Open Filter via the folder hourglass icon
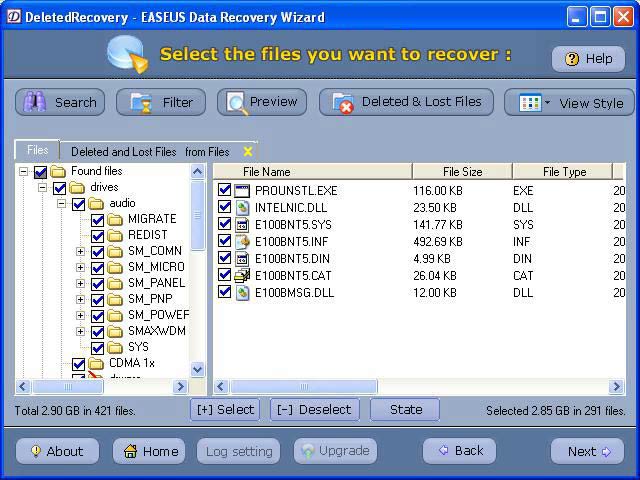The height and width of the screenshot is (480, 640). pyautogui.click(x=142, y=102)
